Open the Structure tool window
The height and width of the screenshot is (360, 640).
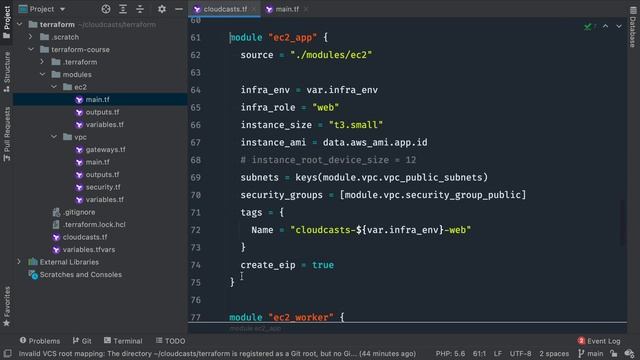point(7,71)
